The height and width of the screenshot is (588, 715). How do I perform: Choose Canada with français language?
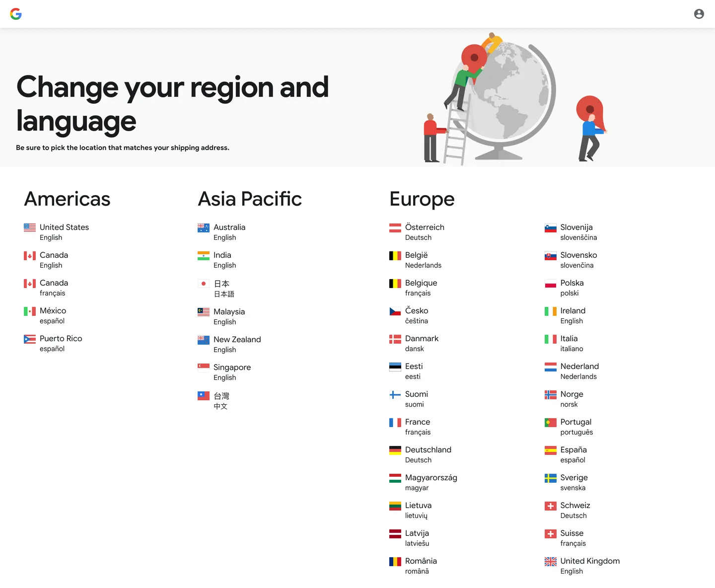[46, 288]
